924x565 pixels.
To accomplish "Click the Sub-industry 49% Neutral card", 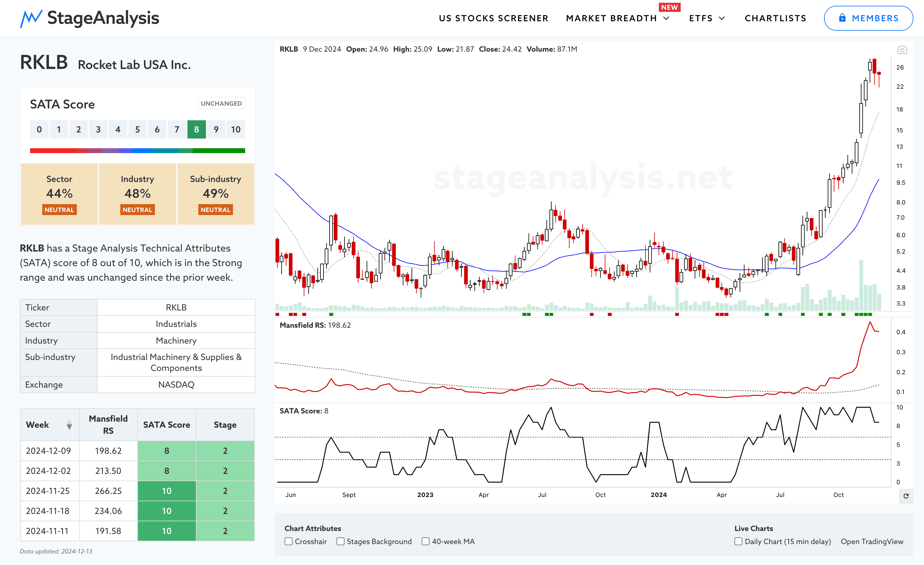I will pos(216,194).
